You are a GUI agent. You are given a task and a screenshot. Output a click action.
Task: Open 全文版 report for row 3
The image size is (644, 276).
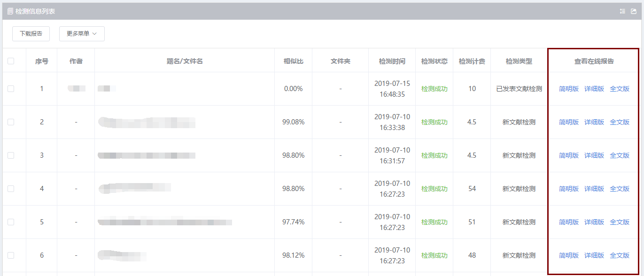point(620,155)
